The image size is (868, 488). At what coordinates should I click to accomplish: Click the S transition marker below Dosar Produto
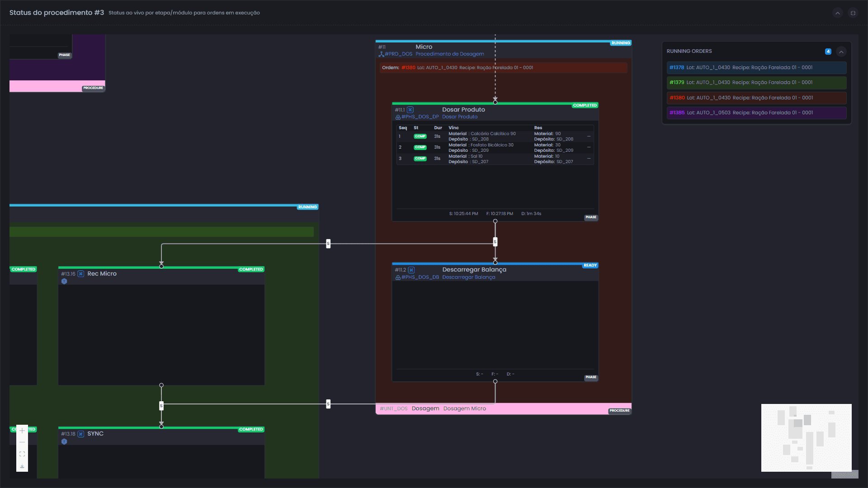[x=495, y=242]
